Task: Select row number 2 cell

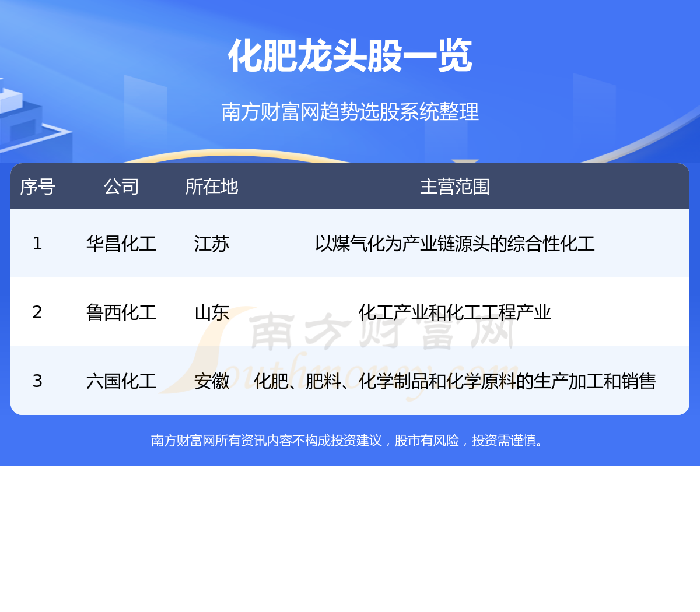Action: pyautogui.click(x=37, y=312)
